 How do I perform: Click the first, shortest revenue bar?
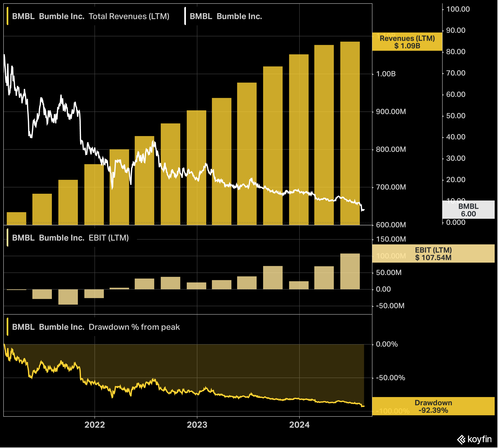click(17, 219)
